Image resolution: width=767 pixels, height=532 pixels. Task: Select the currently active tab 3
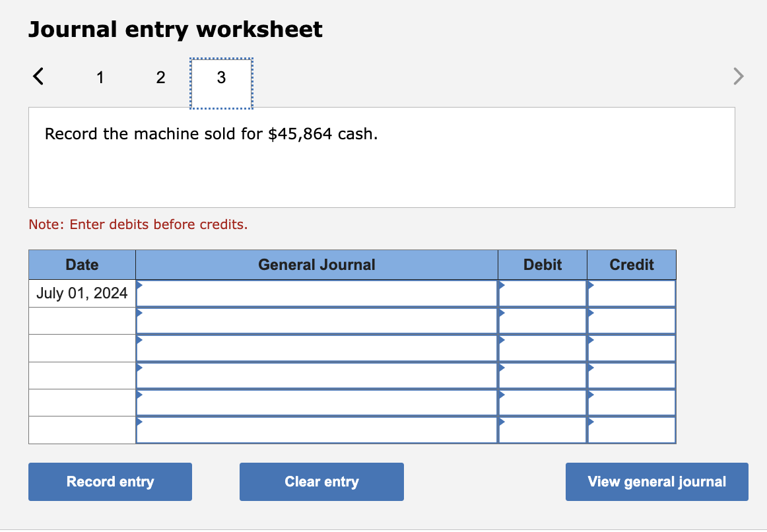pyautogui.click(x=221, y=77)
